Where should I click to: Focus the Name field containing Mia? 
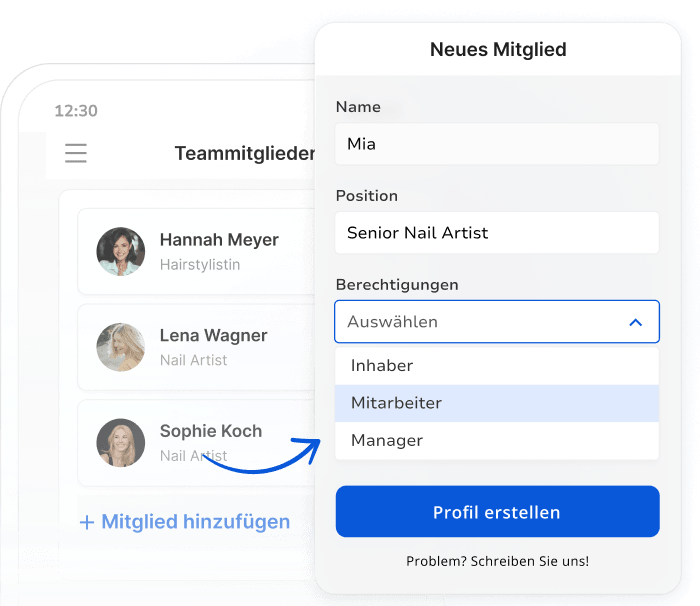(497, 144)
